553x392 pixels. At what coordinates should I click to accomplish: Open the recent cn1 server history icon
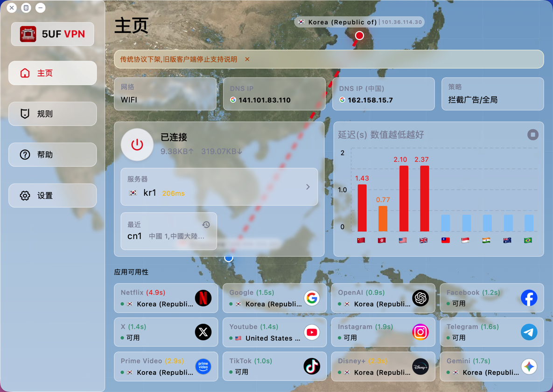pyautogui.click(x=206, y=225)
